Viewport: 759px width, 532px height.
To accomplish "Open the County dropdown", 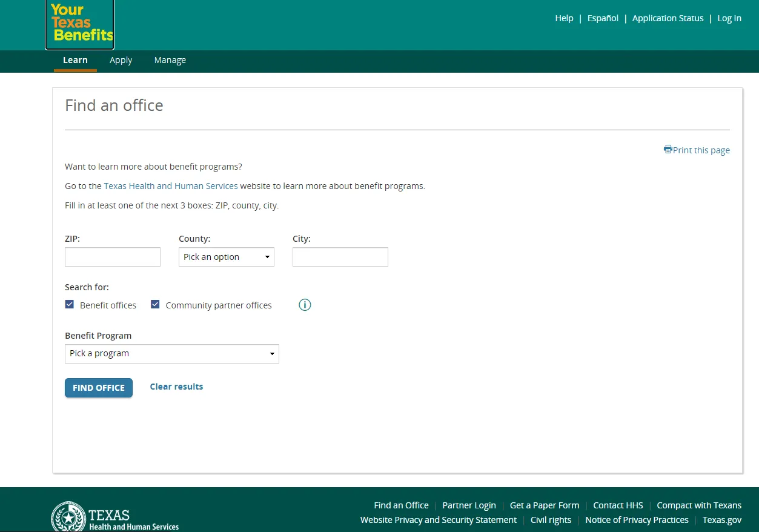I will 227,257.
